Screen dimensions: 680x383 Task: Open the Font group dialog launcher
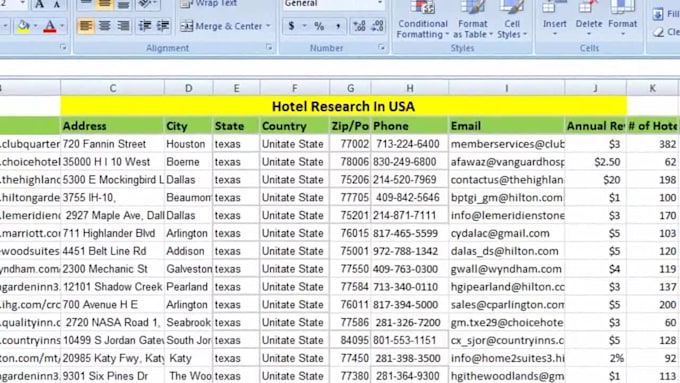tap(63, 47)
